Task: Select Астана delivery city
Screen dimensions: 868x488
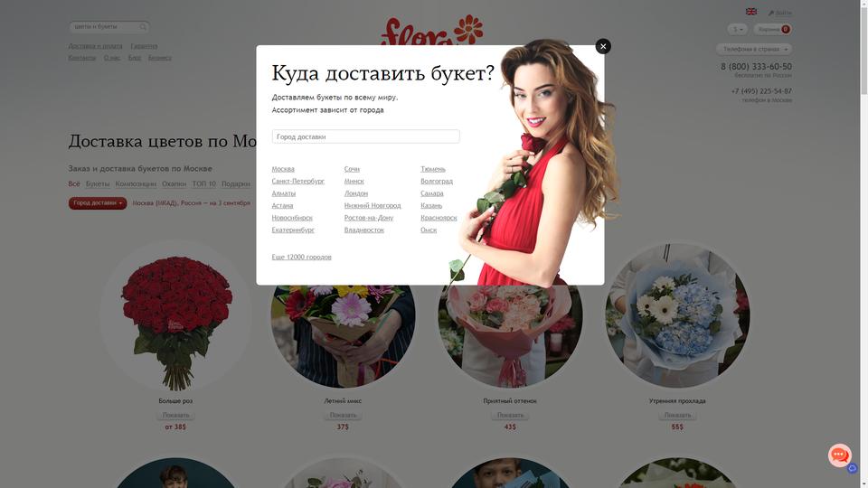Action: [282, 206]
